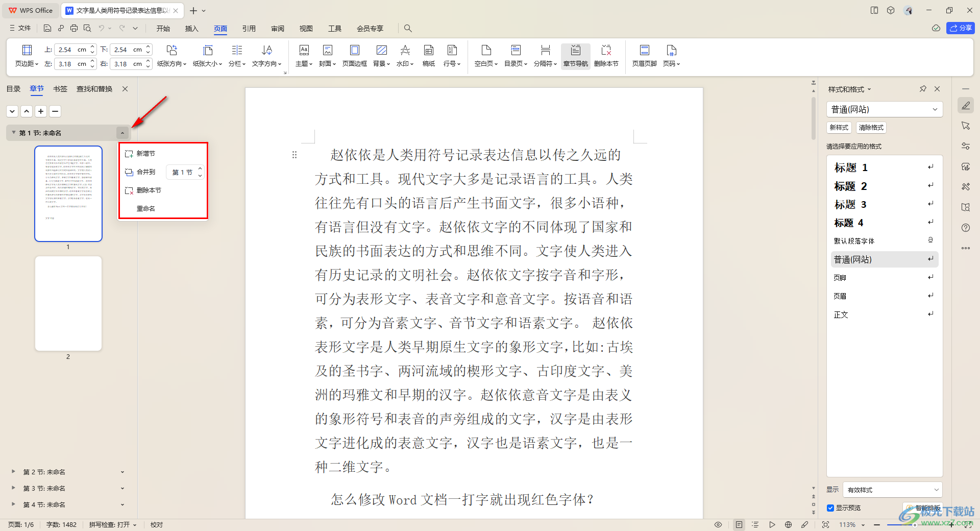Image resolution: width=980 pixels, height=531 pixels.
Task: Increase the merge target section stepper
Action: pos(200,169)
